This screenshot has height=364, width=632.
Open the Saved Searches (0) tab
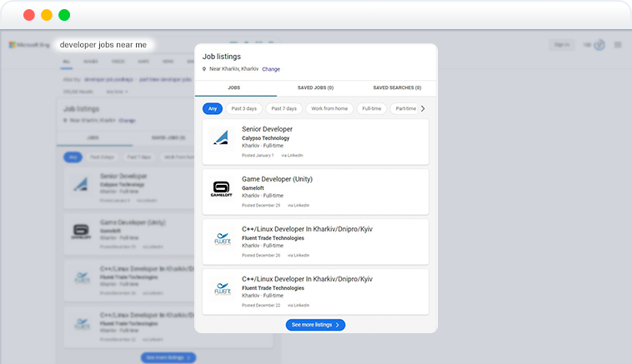[x=397, y=87]
